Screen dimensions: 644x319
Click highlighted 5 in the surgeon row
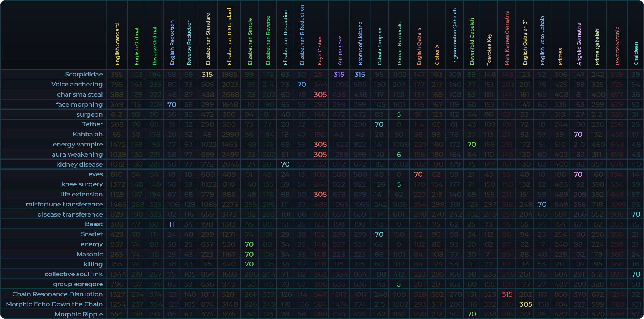coord(399,114)
